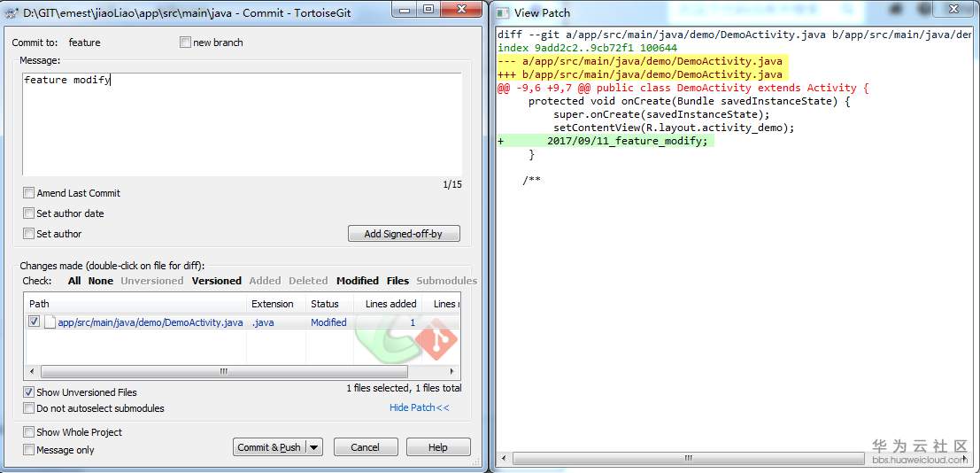Image resolution: width=980 pixels, height=473 pixels.
Task: Click the .java extension cell
Action: (x=263, y=322)
